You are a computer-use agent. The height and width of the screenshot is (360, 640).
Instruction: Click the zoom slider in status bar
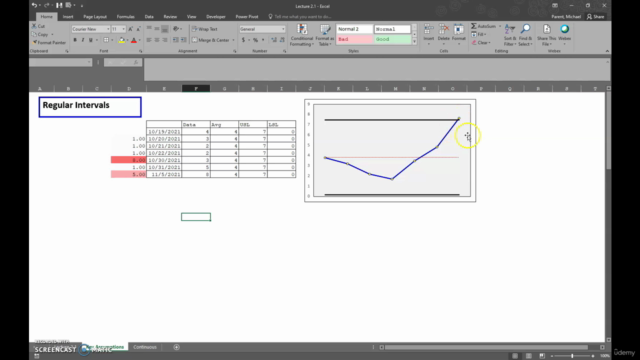pos(572,356)
